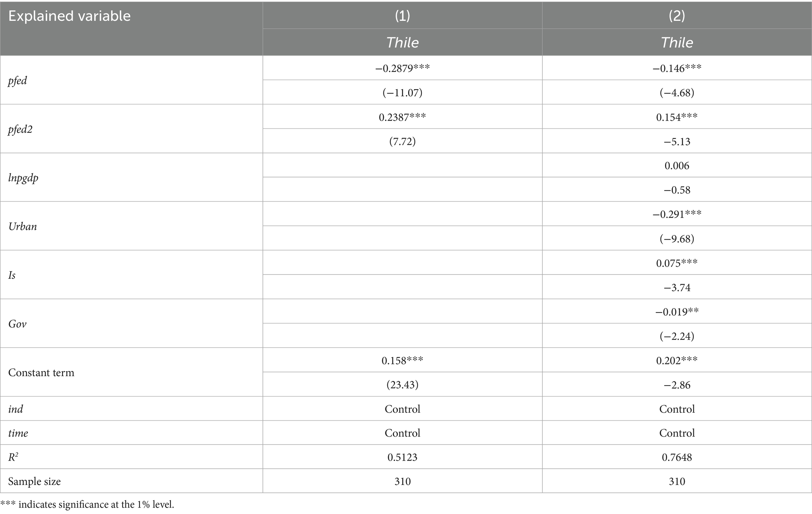Click the R² value 0.7648
The width and height of the screenshot is (812, 514).
click(676, 457)
